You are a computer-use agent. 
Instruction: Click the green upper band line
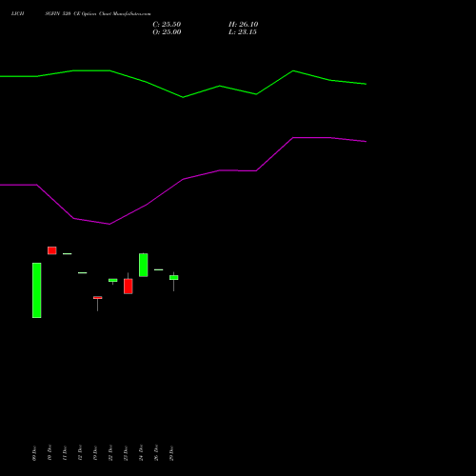click(x=183, y=97)
